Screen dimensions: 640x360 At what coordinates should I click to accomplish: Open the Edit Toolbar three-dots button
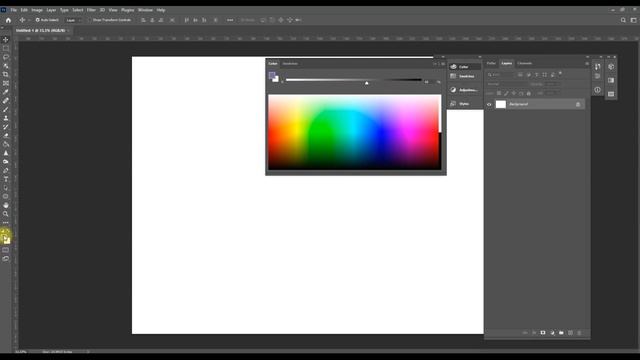[x=6, y=222]
